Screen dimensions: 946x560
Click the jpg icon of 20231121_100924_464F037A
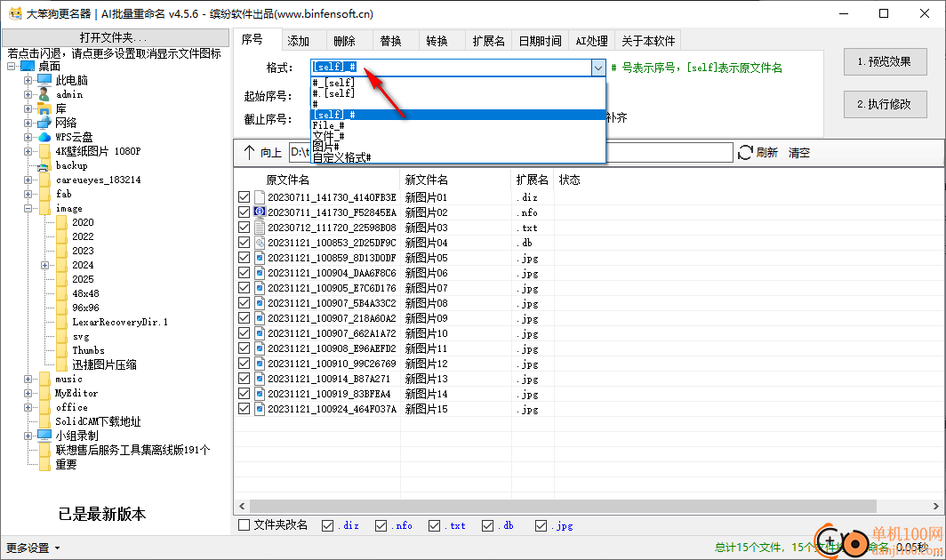point(260,409)
